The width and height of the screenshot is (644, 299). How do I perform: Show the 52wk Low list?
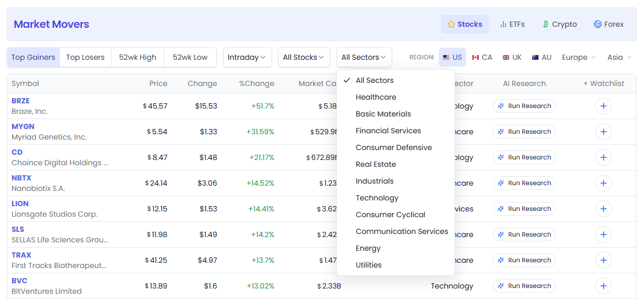(x=190, y=57)
